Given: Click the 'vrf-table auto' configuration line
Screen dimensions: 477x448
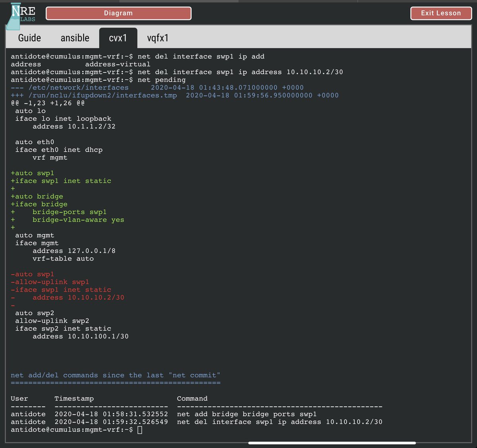Looking at the screenshot, I should tap(63, 258).
